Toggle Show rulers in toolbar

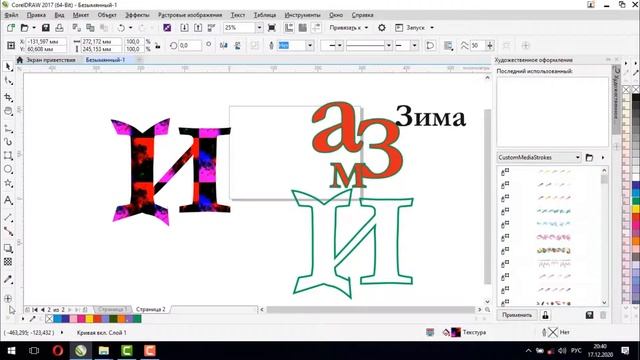point(289,28)
